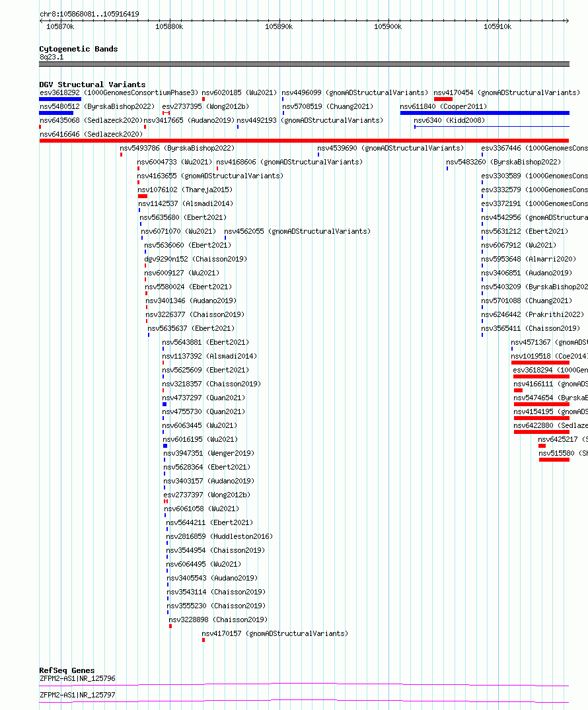This screenshot has height=710, width=588.
Task: Select nsv5636060 (Ebert2021) label
Action: click(188, 245)
